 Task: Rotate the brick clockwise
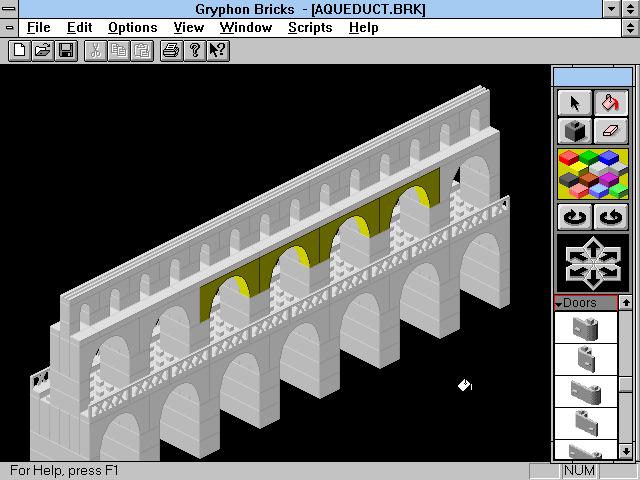pyautogui.click(x=575, y=217)
